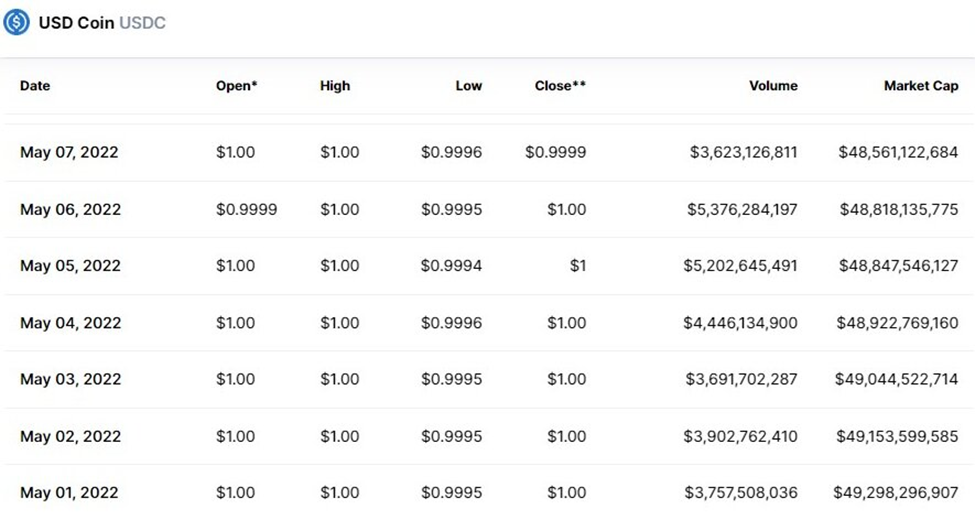
Task: Click the $0.9999 open price value
Action: [x=246, y=210]
